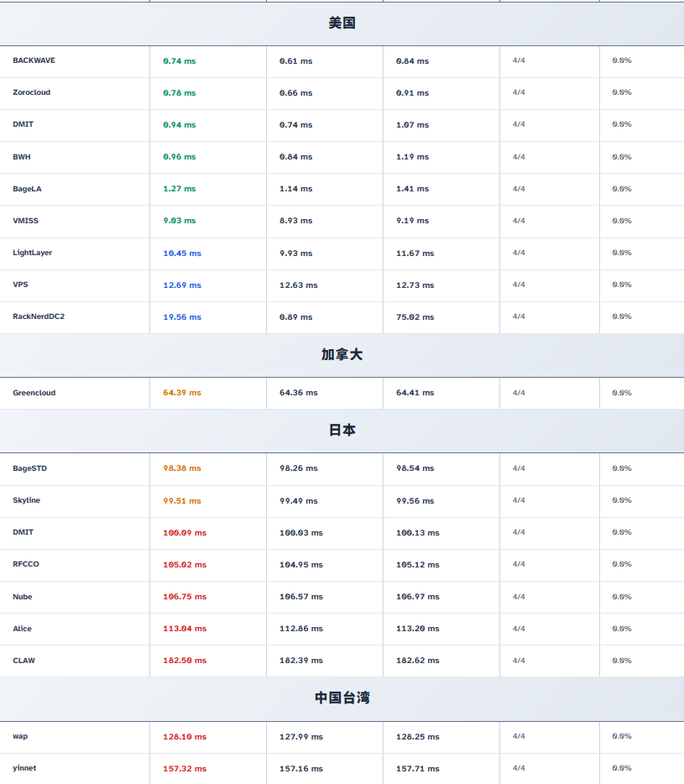Screen dimensions: 684x784
Task: Click the 美国 section header
Action: (342, 24)
